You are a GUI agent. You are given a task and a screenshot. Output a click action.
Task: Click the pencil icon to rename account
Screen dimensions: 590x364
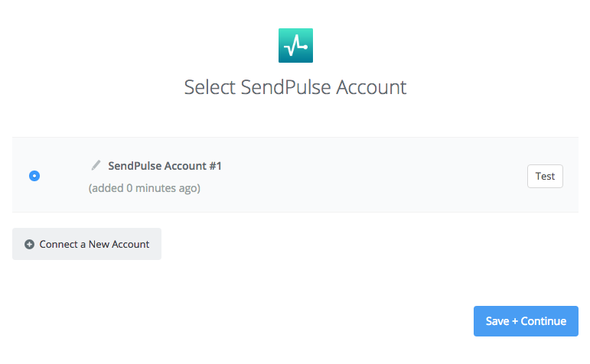[x=96, y=165]
